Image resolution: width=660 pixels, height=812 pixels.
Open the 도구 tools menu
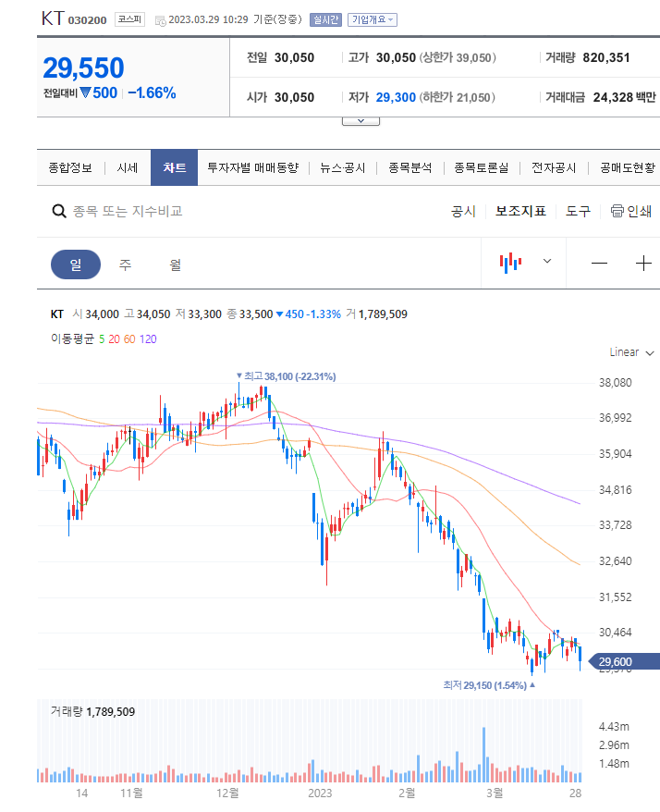pos(578,211)
